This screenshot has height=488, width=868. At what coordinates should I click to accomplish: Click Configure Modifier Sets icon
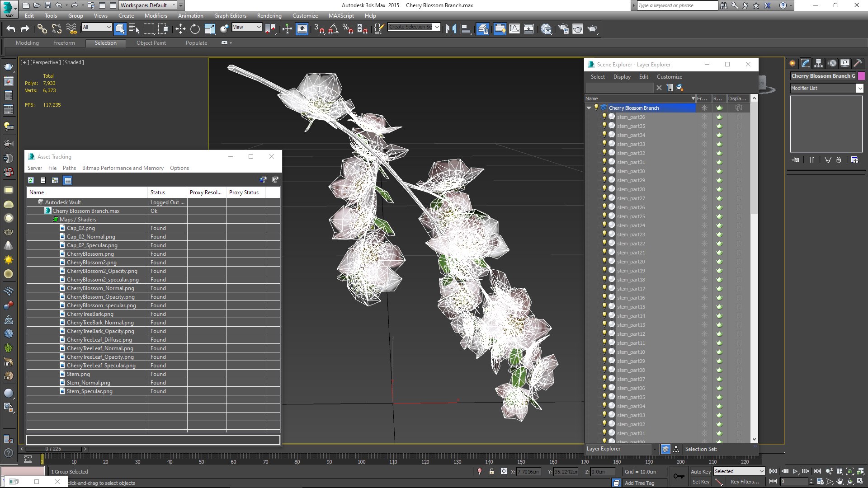(x=854, y=160)
